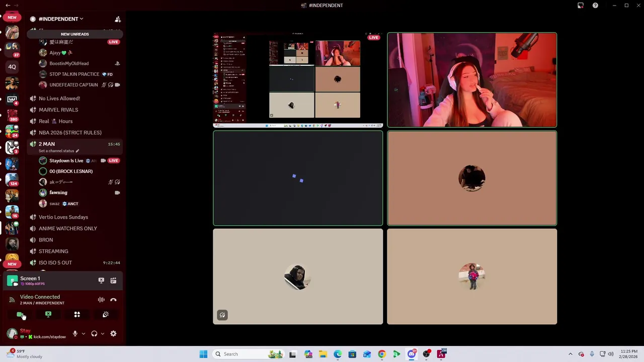
Task: Open the Help question mark icon
Action: coord(595,6)
